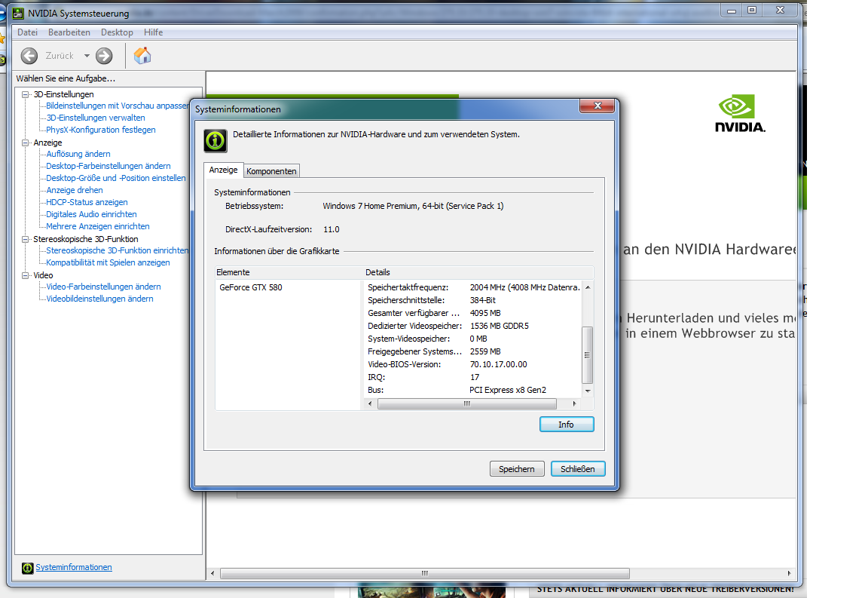Collapse the Stereoskopische 3D-Funktion node
Screen dimensions: 868x598
coord(25,239)
